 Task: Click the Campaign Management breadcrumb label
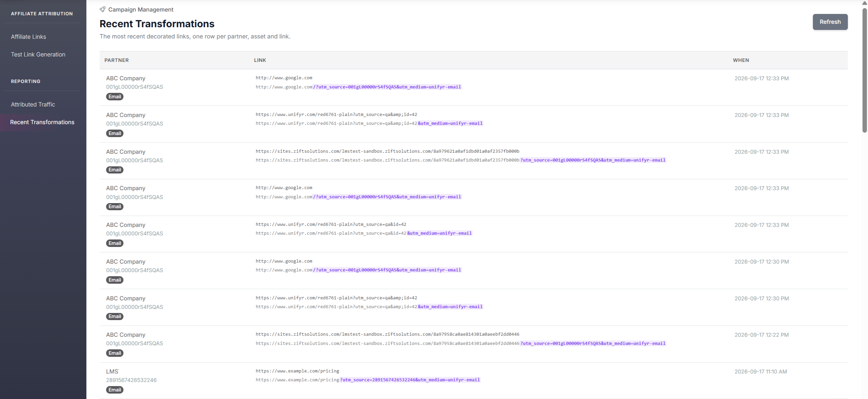point(141,10)
